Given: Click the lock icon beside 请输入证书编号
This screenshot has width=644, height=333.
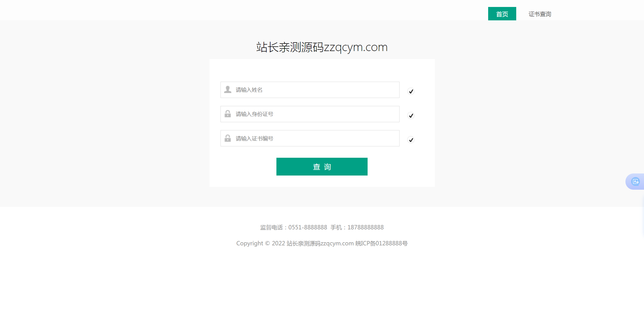Looking at the screenshot, I should pyautogui.click(x=227, y=138).
